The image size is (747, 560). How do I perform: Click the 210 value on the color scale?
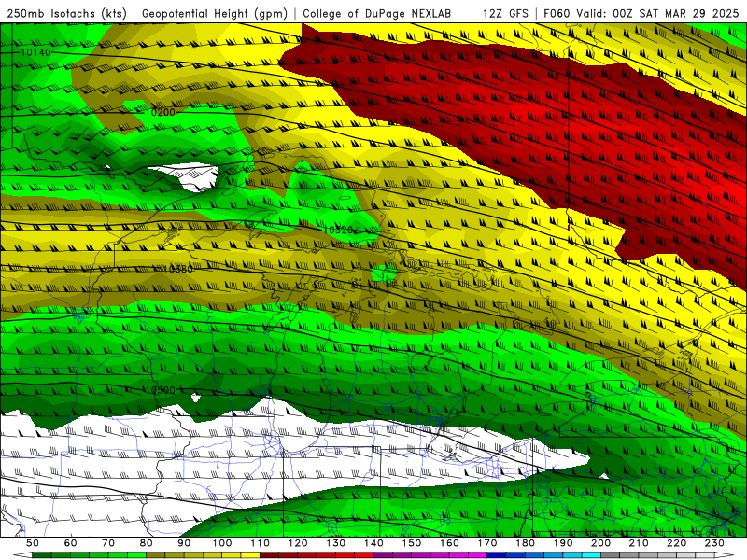tap(639, 543)
